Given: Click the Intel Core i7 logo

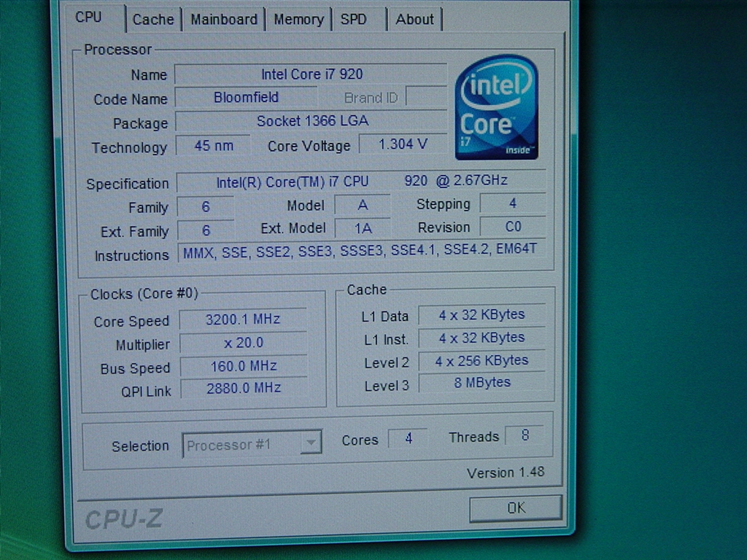Looking at the screenshot, I should coord(496,107).
